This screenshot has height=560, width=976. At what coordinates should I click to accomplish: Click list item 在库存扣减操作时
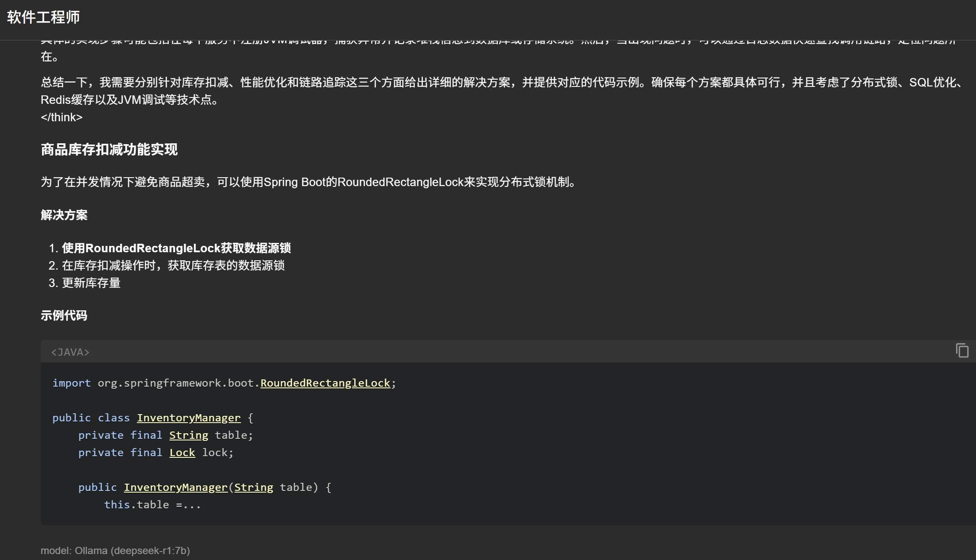pos(173,265)
